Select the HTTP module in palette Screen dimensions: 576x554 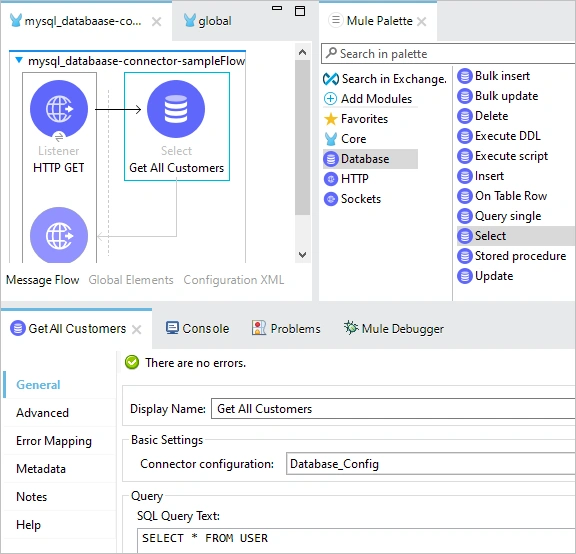(x=346, y=179)
